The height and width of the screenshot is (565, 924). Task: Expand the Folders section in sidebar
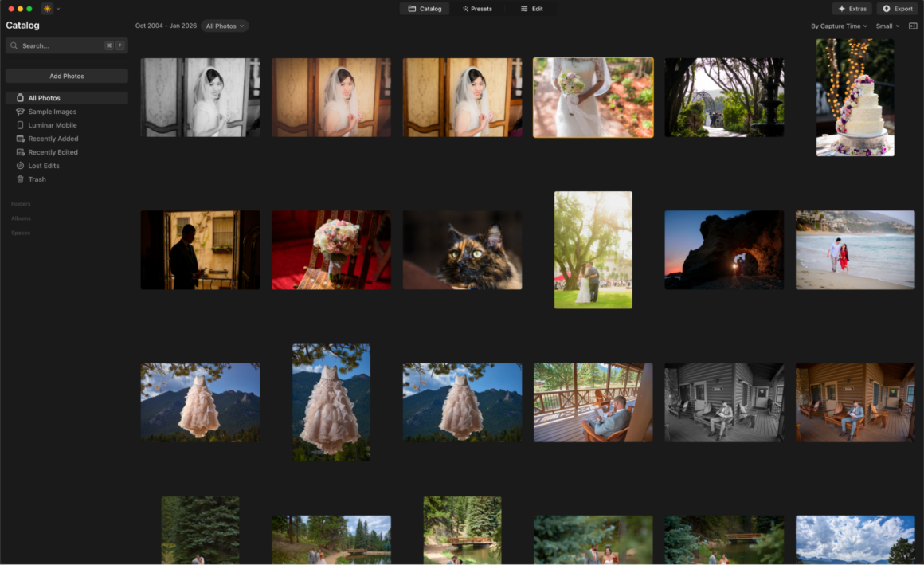[21, 204]
